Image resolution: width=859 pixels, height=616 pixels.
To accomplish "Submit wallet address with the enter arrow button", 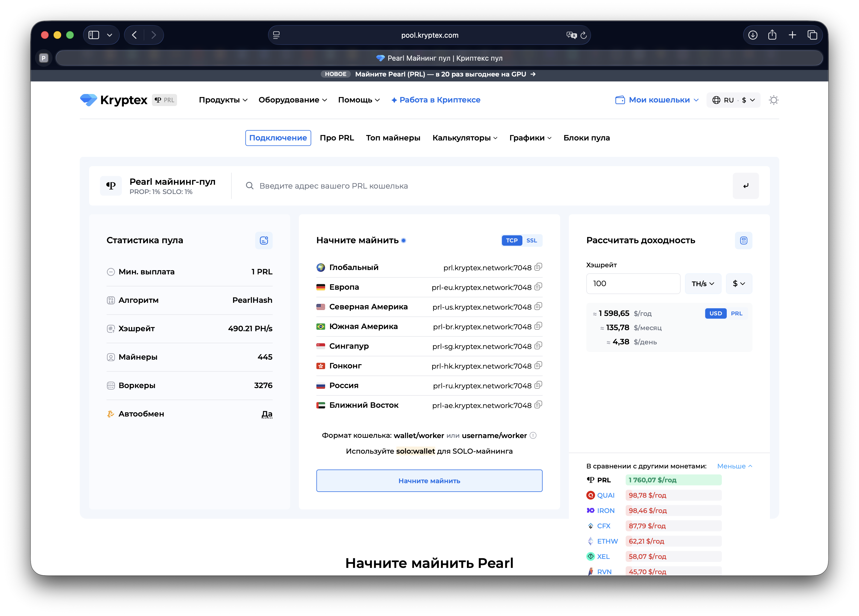I will tap(745, 186).
